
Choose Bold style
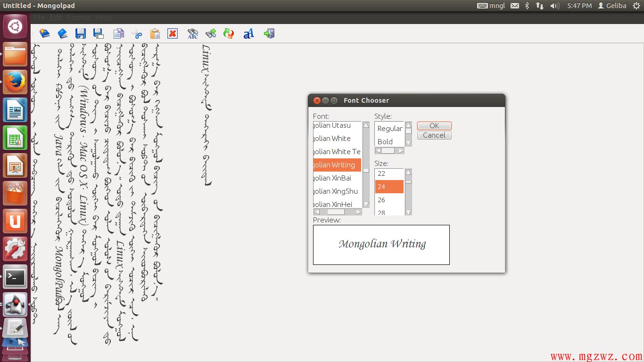point(389,141)
